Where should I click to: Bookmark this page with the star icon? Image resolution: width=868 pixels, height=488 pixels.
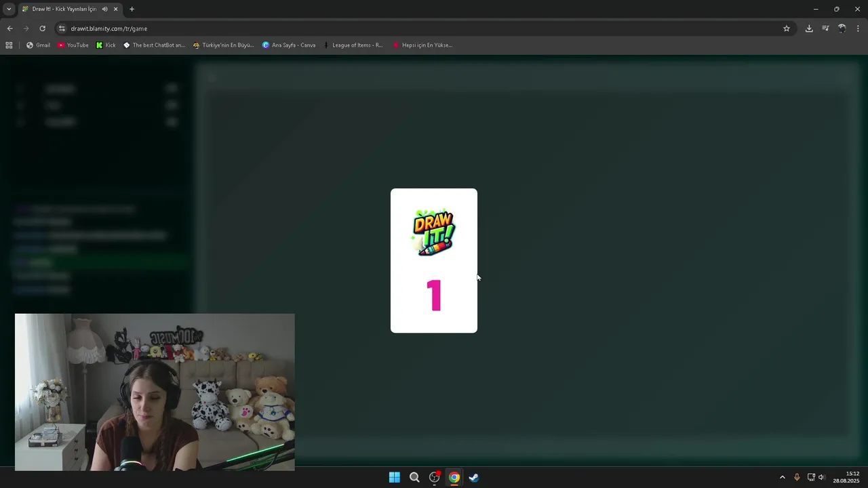coord(787,28)
